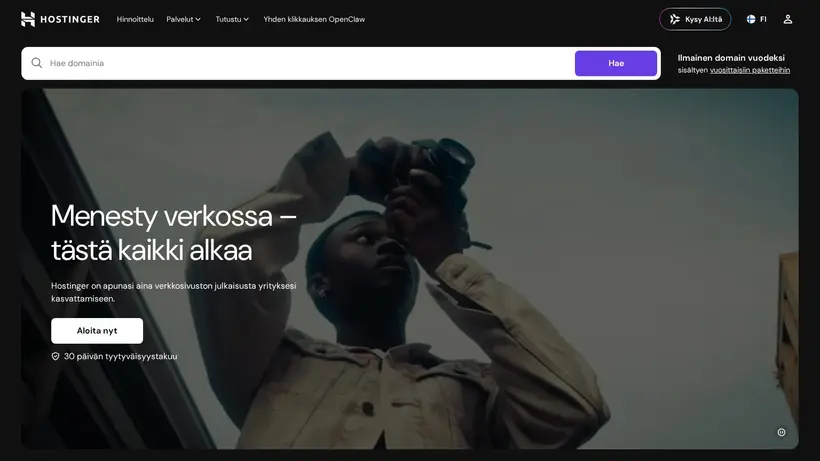Click the 30 päivän tyytyväisyystakuu text

(x=120, y=356)
